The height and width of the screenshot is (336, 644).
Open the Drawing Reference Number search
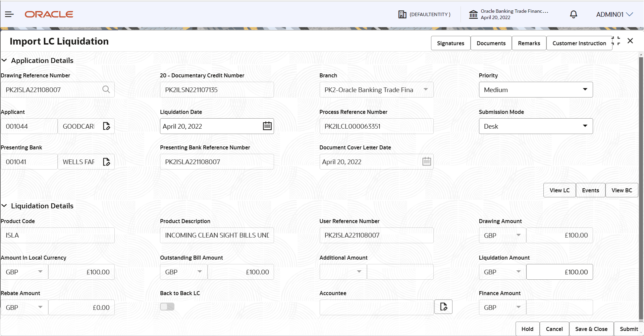[x=106, y=89]
